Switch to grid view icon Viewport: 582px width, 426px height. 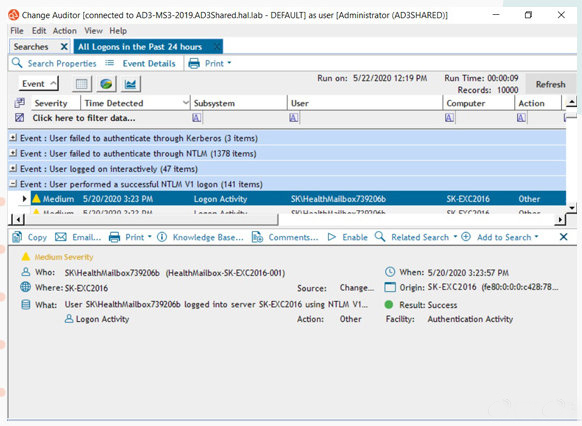[x=82, y=84]
